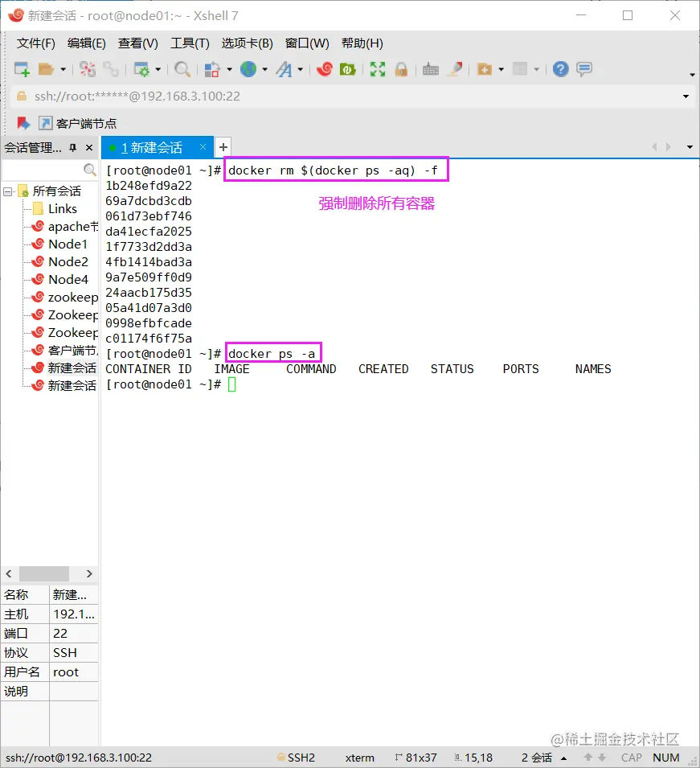Click the SSH protocol value cell
Viewport: 700px width, 768px height.
(x=74, y=653)
